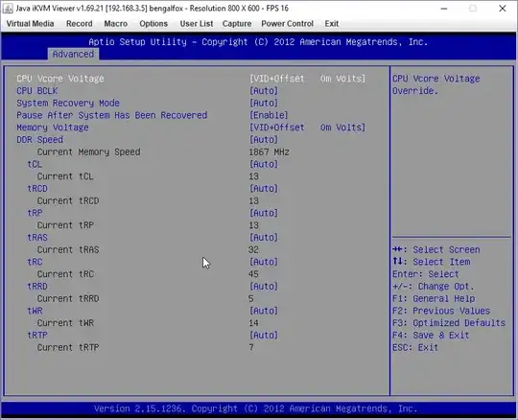Click the Exit menu item
Image resolution: width=518 pixels, height=420 pixels.
(332, 24)
